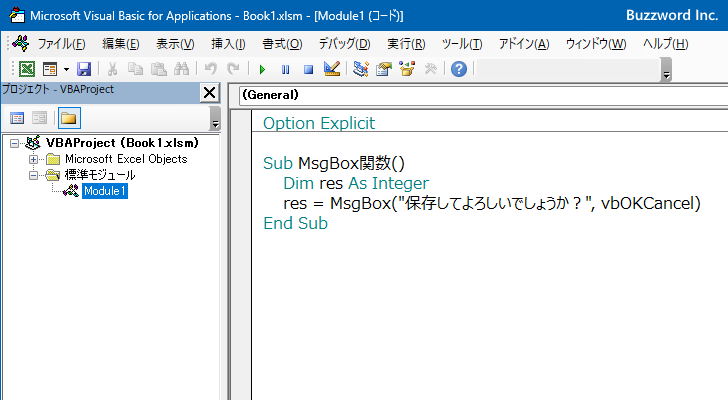The width and height of the screenshot is (728, 400).
Task: Open the アドイン(A) menu
Action: click(x=524, y=44)
